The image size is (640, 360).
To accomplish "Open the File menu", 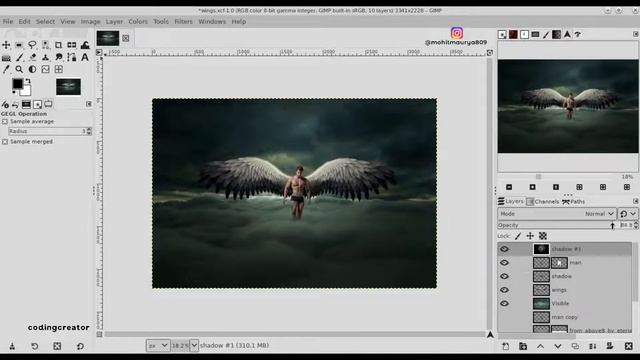I will coord(8,22).
